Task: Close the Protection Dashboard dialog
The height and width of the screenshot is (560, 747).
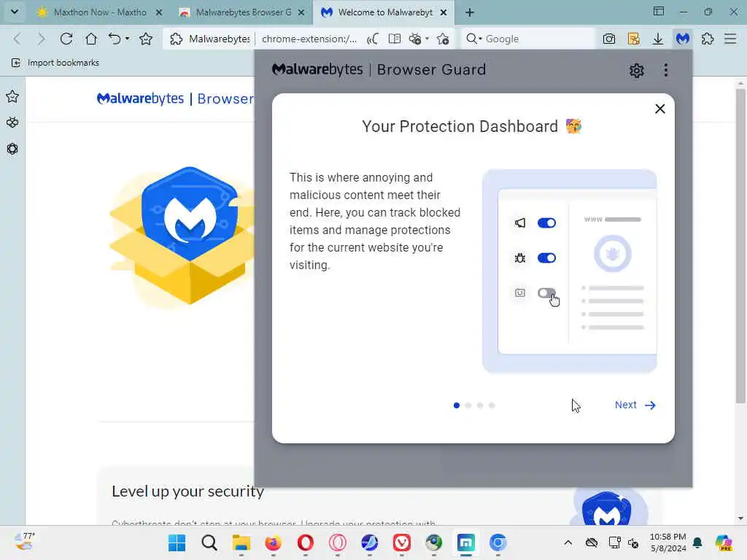Action: point(659,109)
